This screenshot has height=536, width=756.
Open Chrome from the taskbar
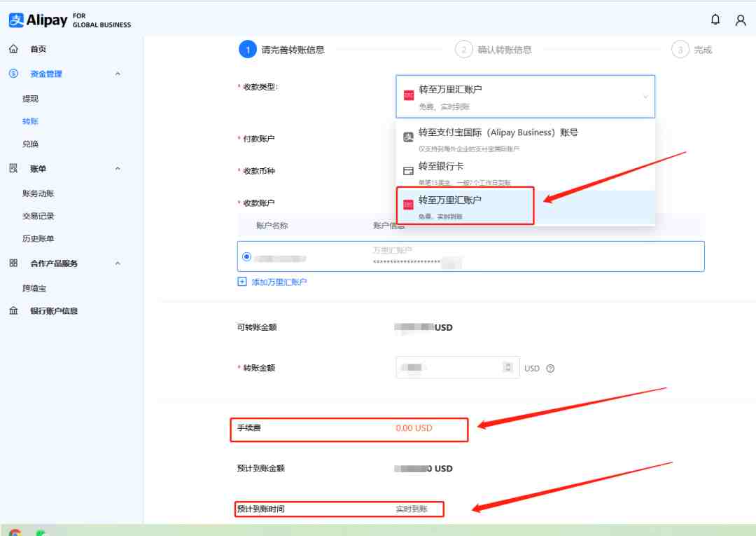click(x=15, y=532)
